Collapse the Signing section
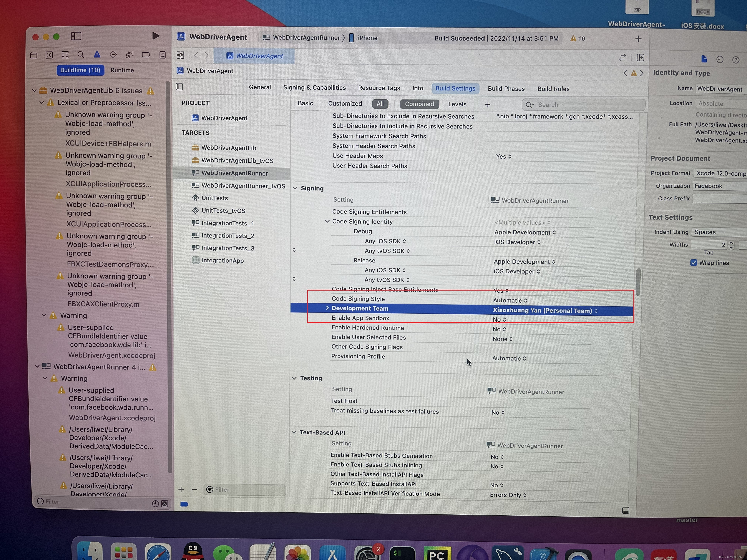 point(295,188)
